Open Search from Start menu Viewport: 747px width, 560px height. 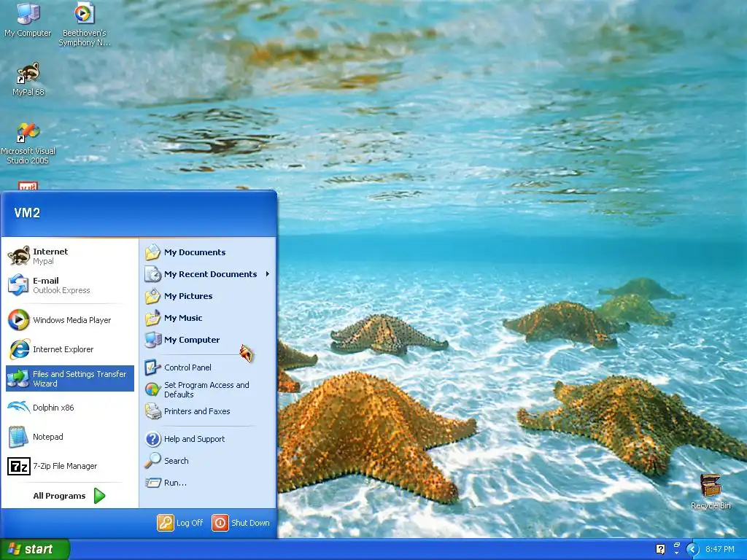point(207,461)
